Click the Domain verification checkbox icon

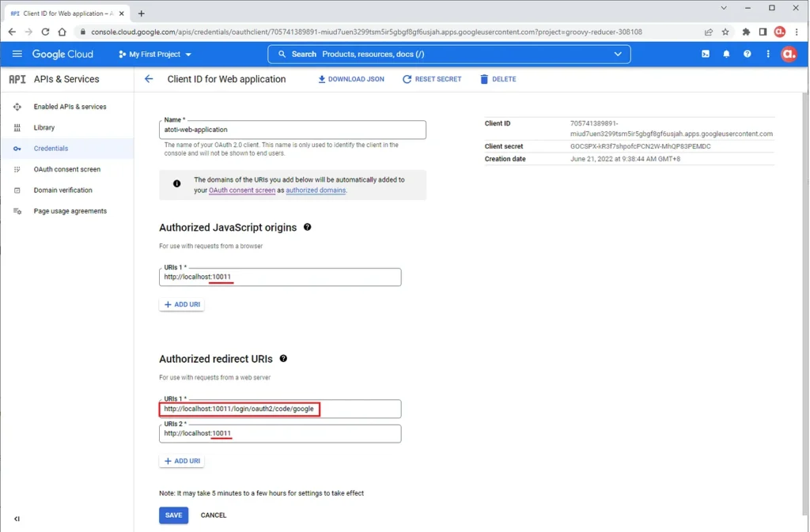coord(17,191)
